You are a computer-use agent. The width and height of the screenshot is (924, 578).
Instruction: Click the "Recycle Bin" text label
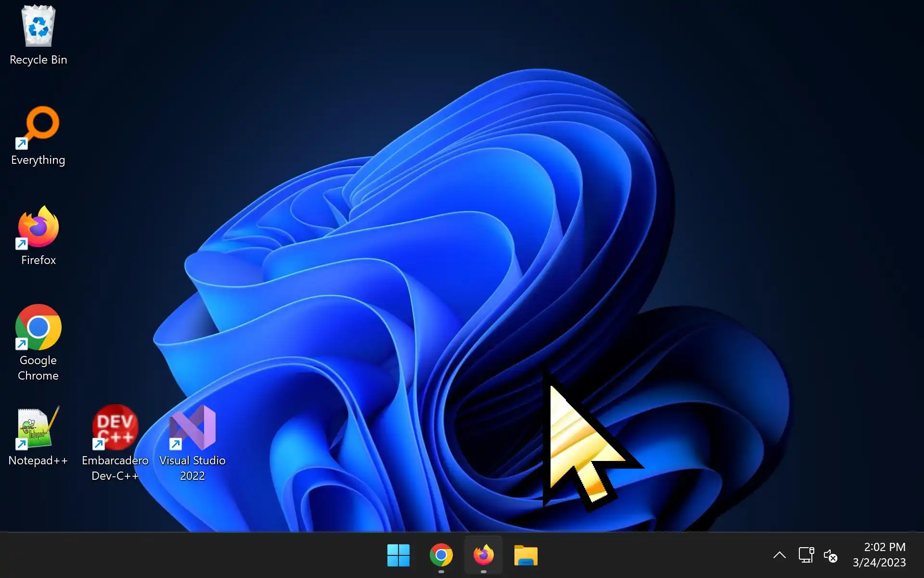[38, 60]
